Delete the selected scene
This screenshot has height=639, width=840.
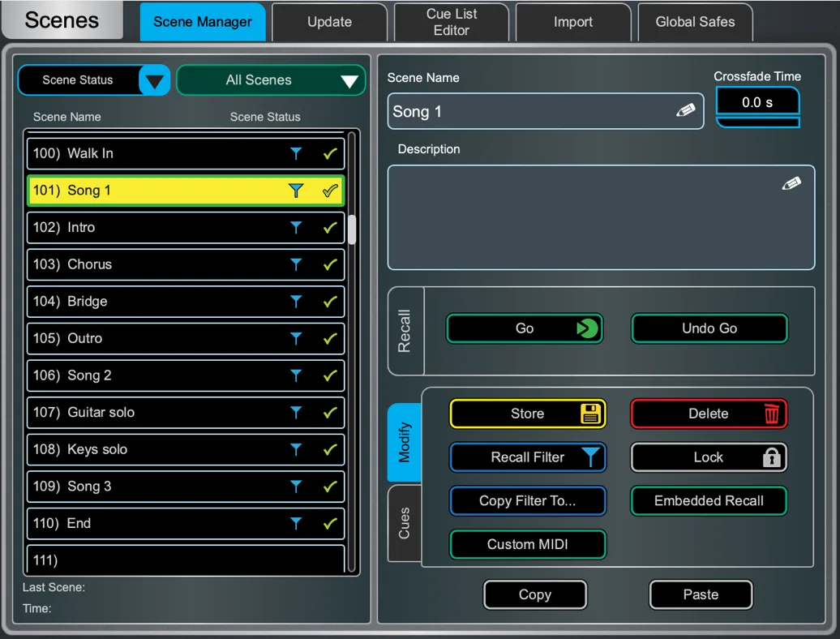[x=709, y=414]
